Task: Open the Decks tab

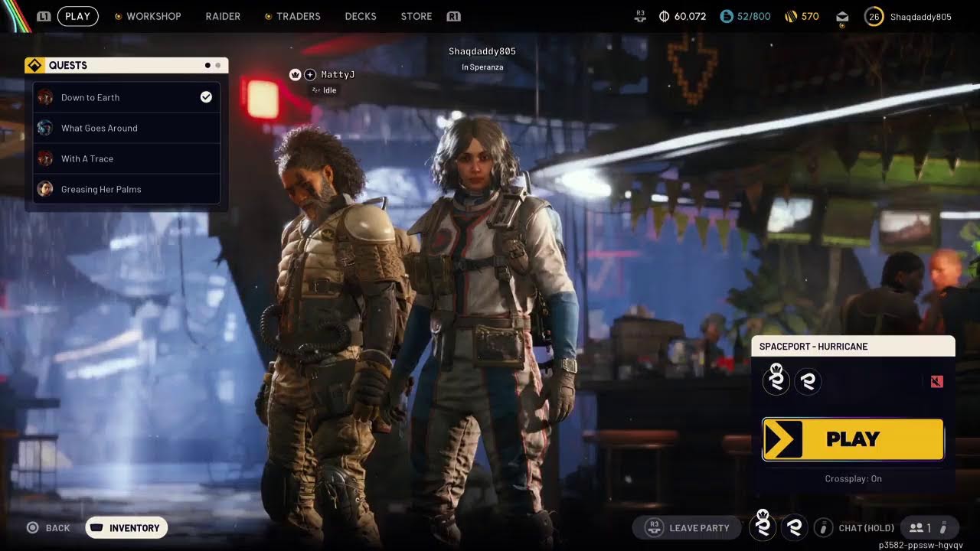Action: pyautogui.click(x=361, y=16)
